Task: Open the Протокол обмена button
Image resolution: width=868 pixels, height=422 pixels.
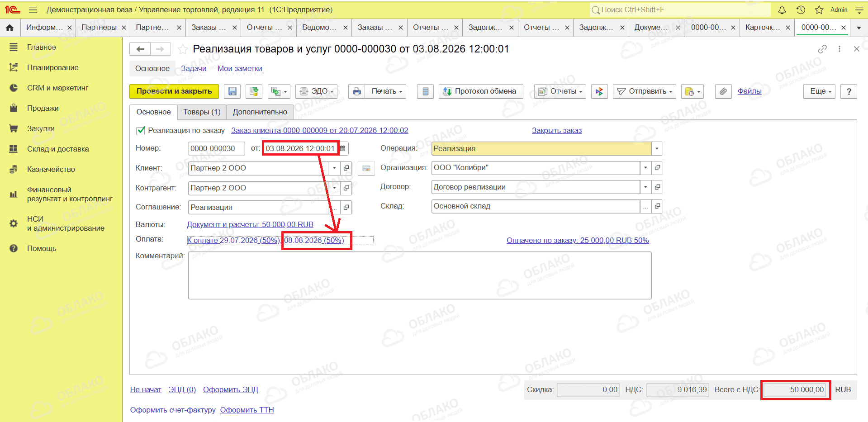Action: click(481, 91)
